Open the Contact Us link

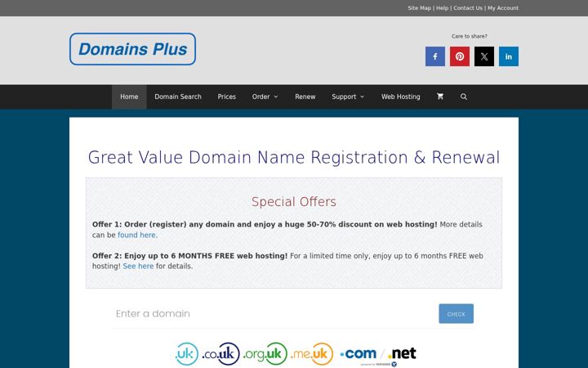[x=468, y=8]
